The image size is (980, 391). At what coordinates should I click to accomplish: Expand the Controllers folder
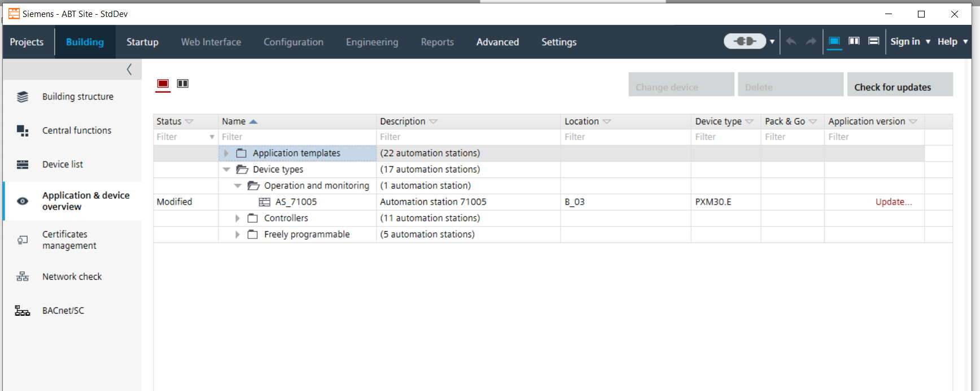pos(238,218)
